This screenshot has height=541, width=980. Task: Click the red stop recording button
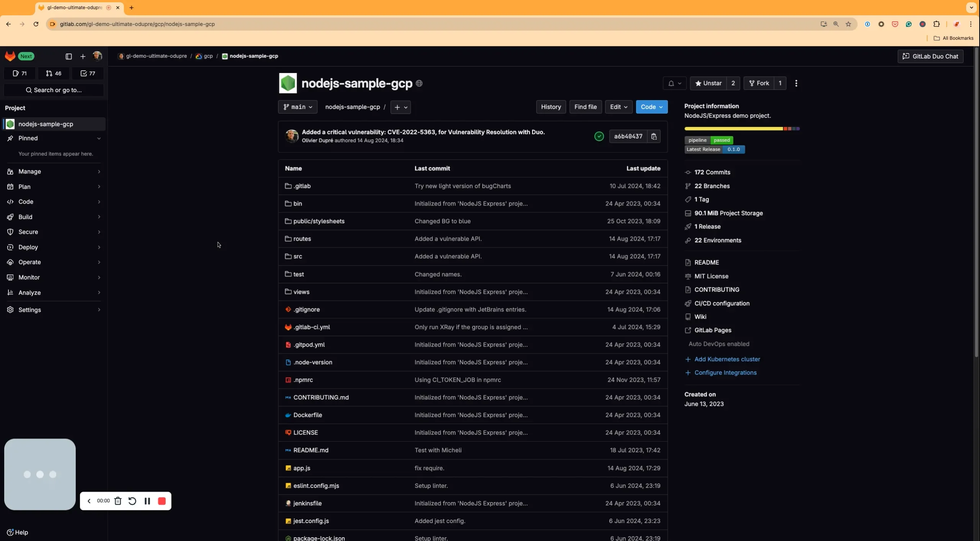[x=162, y=501]
